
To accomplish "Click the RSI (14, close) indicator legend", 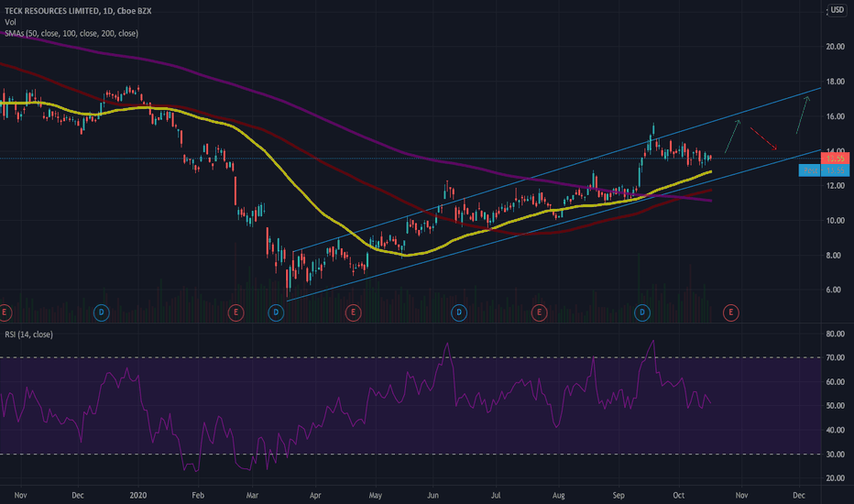I will tap(29, 334).
